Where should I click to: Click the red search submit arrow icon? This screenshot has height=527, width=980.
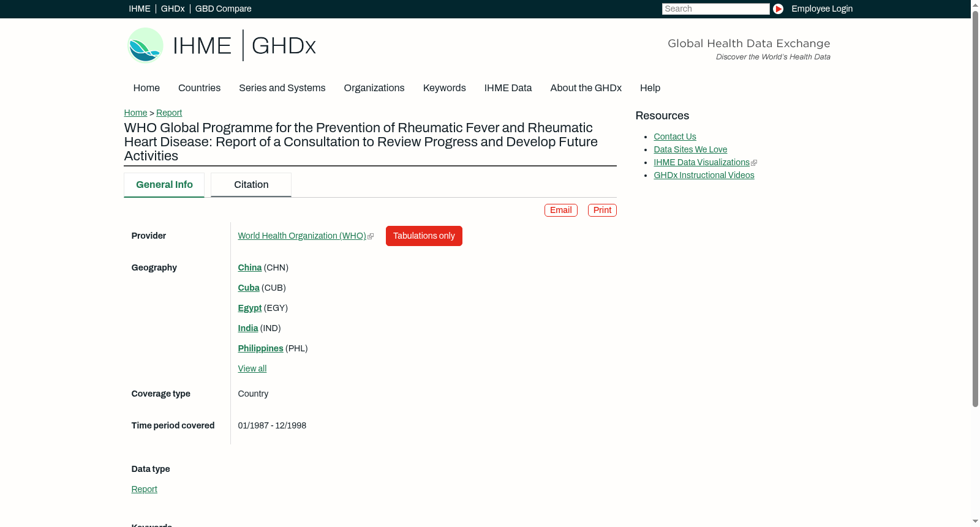[778, 9]
